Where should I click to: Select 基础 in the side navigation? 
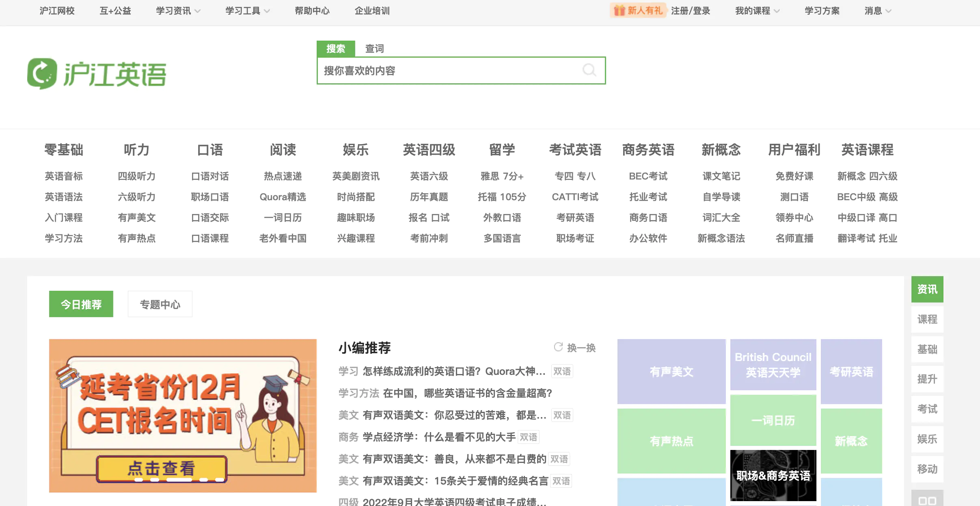[927, 349]
